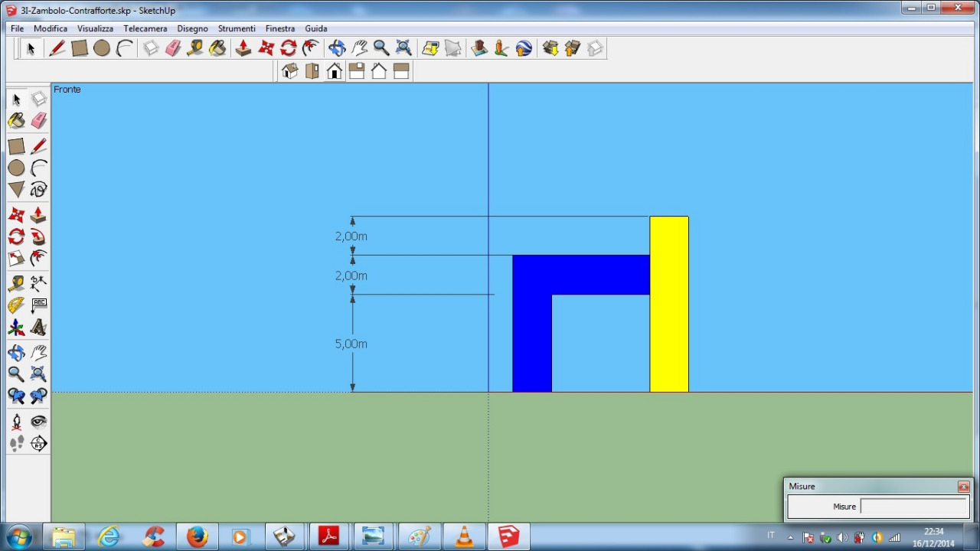980x551 pixels.
Task: Show hidden system tray icons
Action: (x=791, y=537)
